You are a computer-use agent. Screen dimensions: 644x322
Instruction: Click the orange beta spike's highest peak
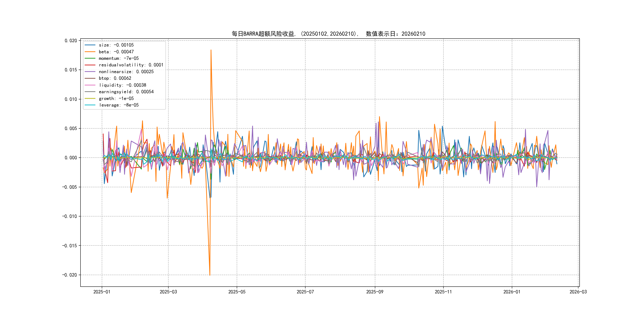pos(211,50)
